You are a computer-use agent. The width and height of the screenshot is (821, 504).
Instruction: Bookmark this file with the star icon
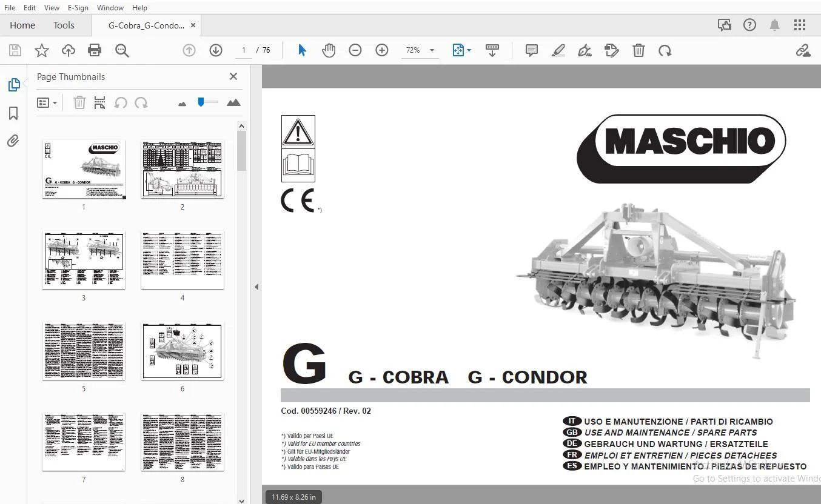tap(42, 50)
